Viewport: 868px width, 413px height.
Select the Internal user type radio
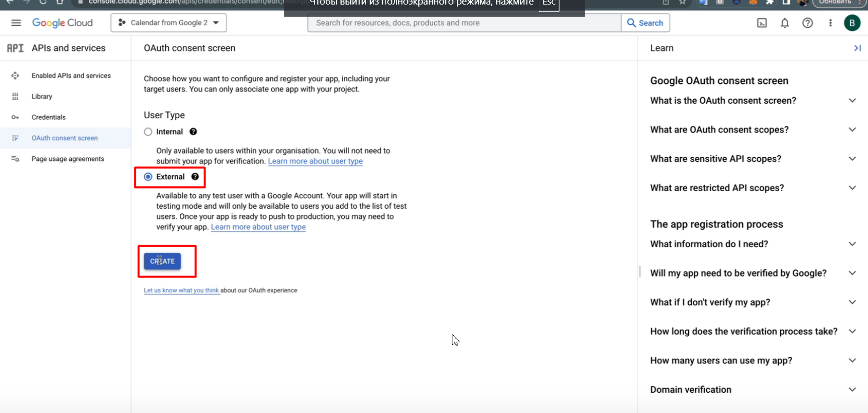coord(148,132)
